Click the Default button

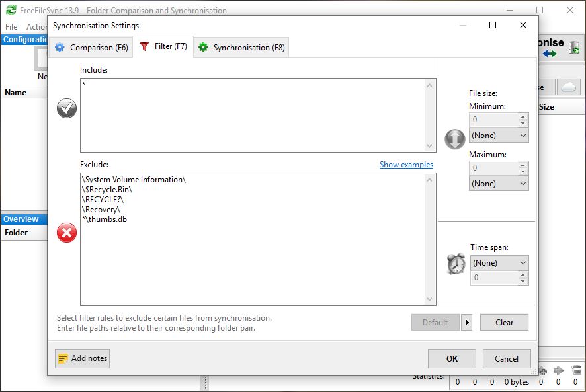(x=435, y=322)
